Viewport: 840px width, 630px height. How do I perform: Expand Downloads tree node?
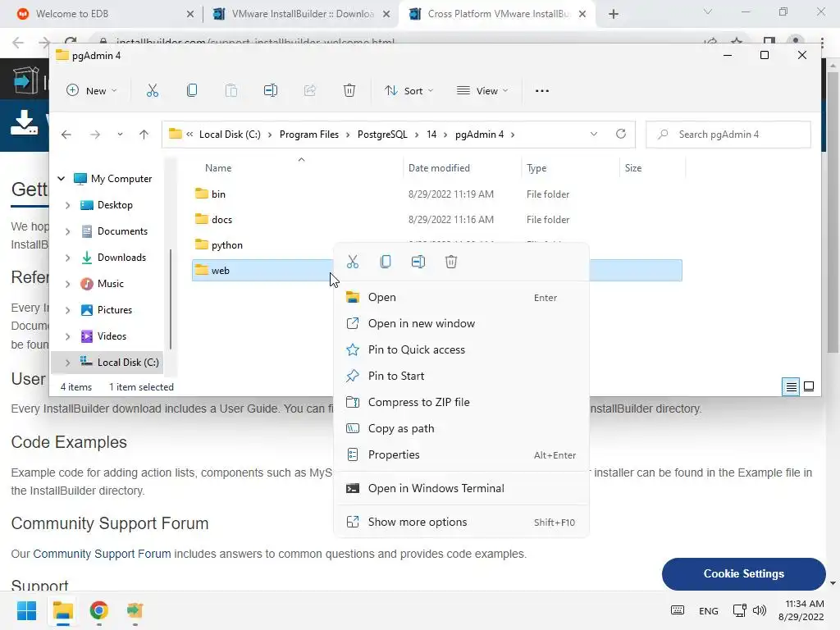[67, 258]
